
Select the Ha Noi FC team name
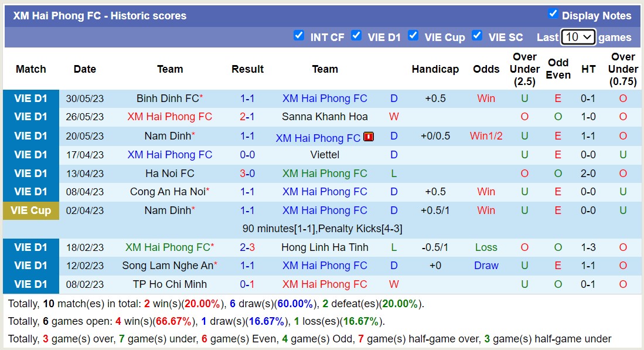pyautogui.click(x=169, y=173)
